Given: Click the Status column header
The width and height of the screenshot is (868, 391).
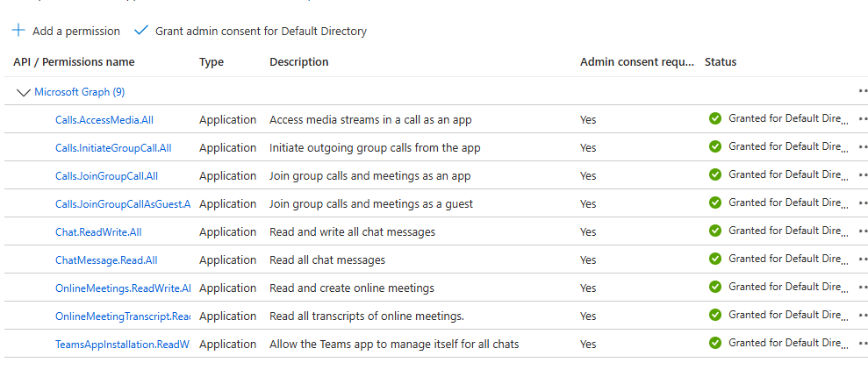Looking at the screenshot, I should coord(721,62).
